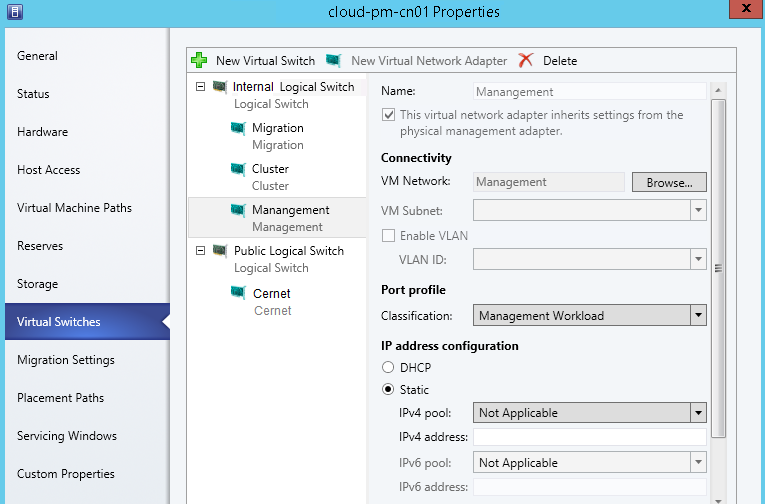
Task: Select the Static radio button
Action: point(388,390)
